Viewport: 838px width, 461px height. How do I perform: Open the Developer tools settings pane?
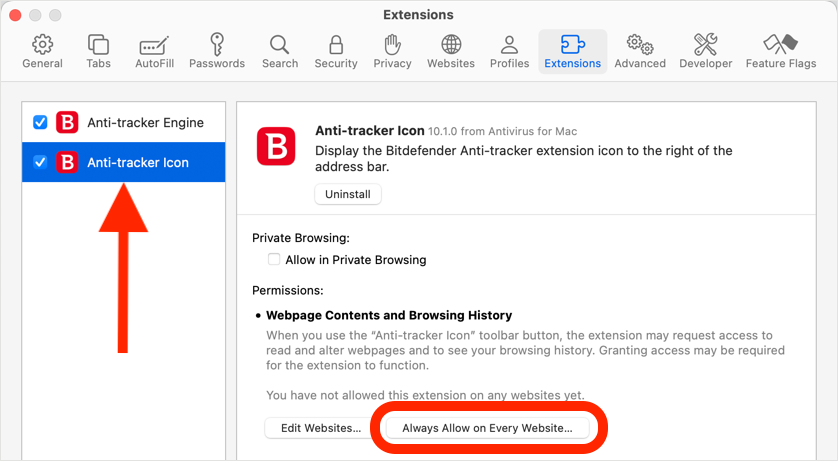point(705,51)
